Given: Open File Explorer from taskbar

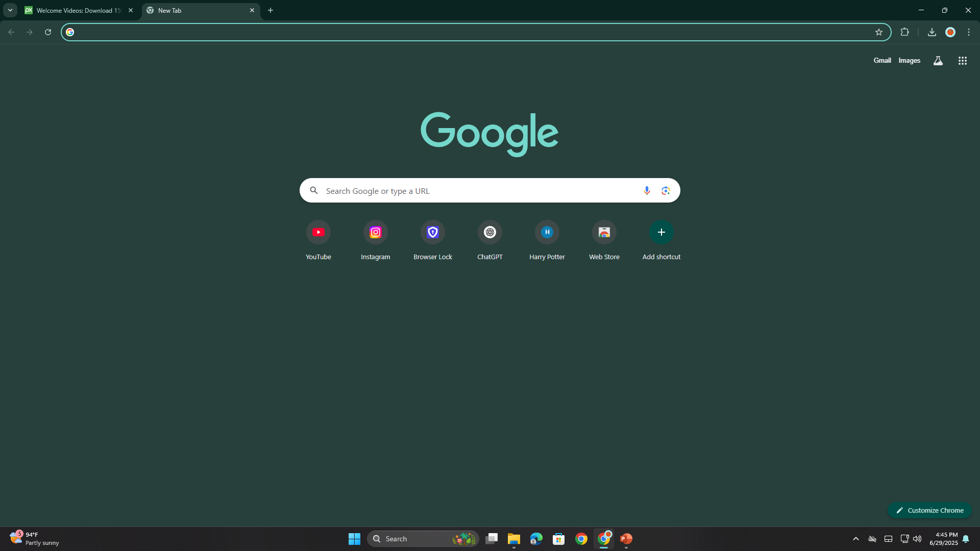Looking at the screenshot, I should [514, 539].
